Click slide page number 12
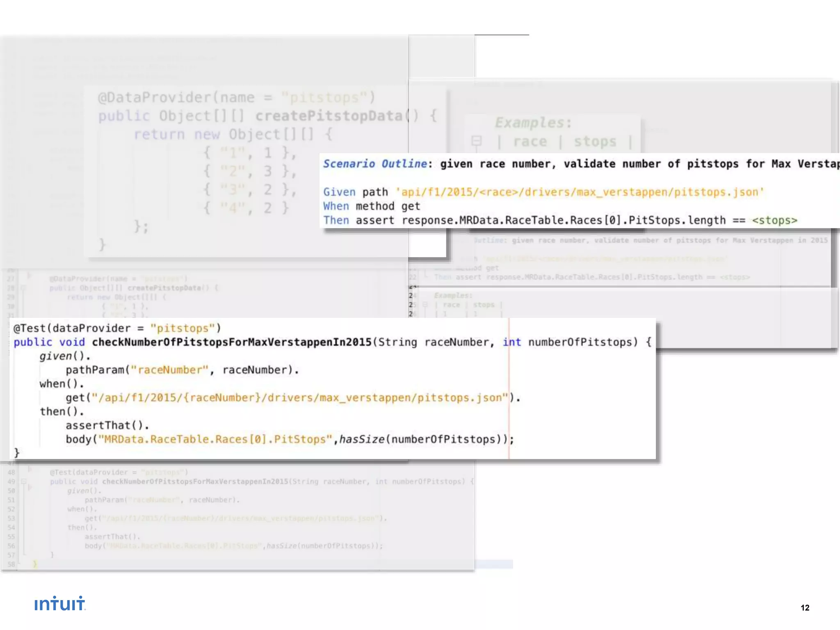The height and width of the screenshot is (630, 840). 805,608
